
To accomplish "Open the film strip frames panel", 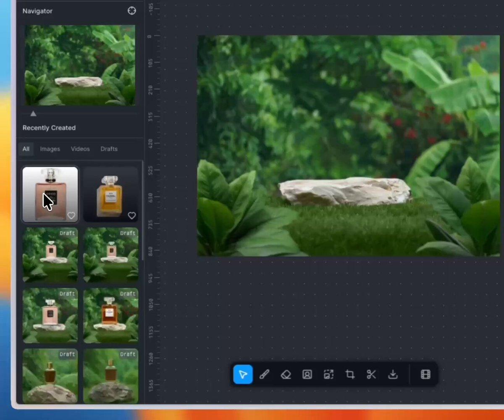I will tap(425, 374).
